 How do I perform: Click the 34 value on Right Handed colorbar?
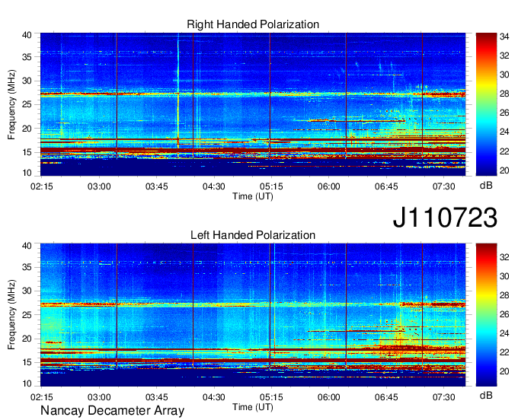[x=504, y=37]
